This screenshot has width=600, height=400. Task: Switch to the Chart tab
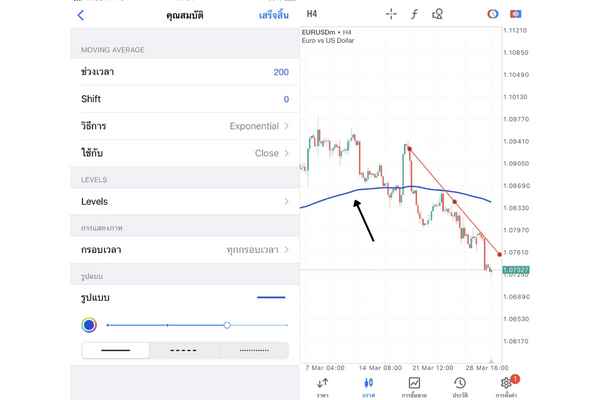pyautogui.click(x=368, y=386)
